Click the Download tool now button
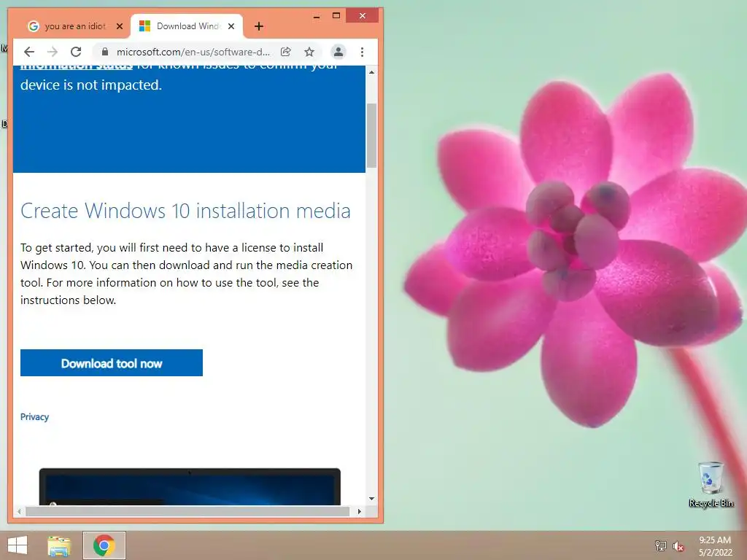747x560 pixels. pyautogui.click(x=112, y=363)
